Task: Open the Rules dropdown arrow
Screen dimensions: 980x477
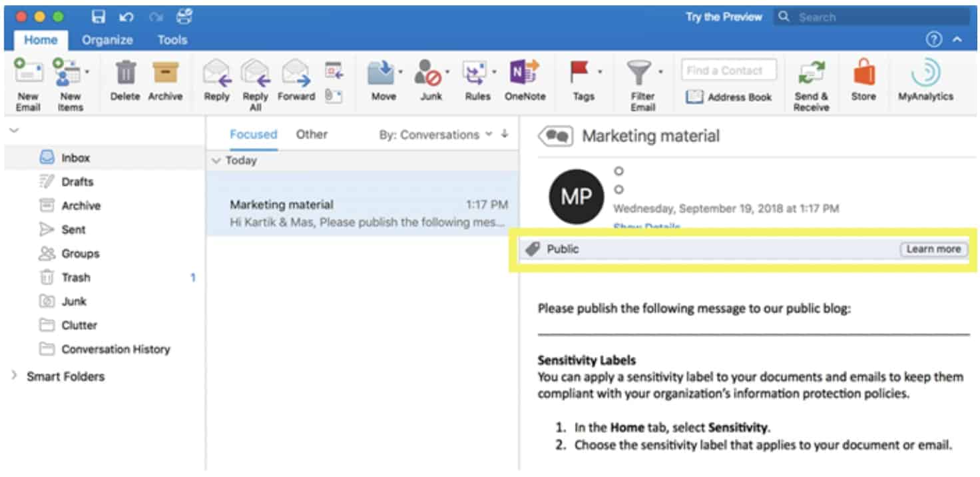Action: coord(493,71)
